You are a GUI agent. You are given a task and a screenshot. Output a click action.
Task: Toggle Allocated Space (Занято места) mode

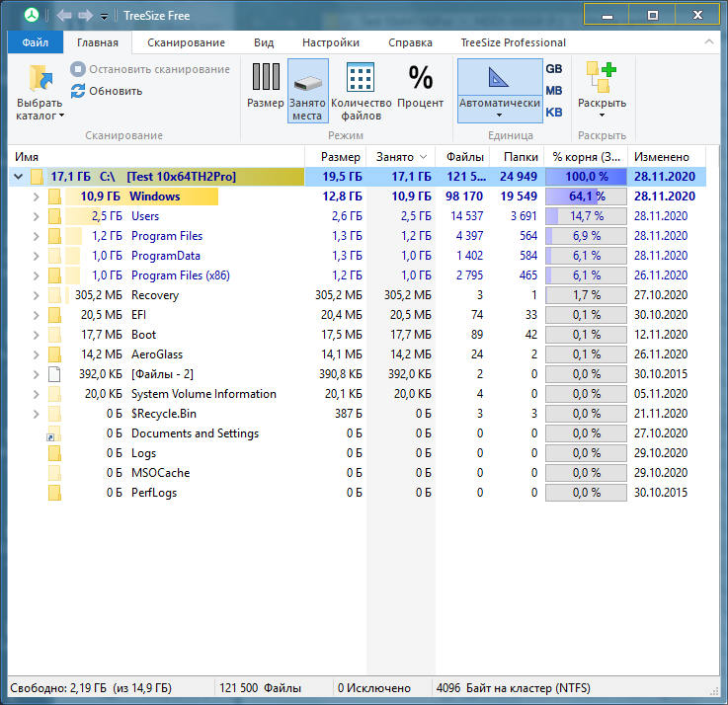[308, 91]
